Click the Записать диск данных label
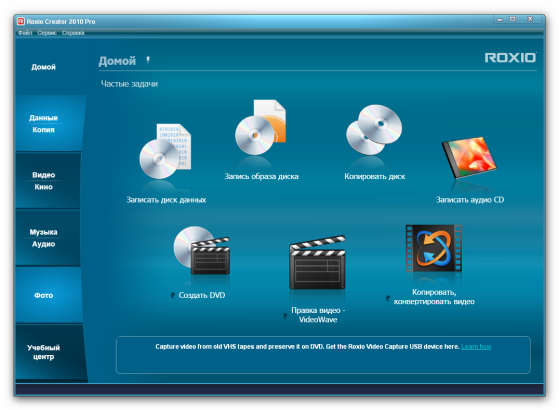Screen dimensions: 559x410 pyautogui.click(x=166, y=200)
